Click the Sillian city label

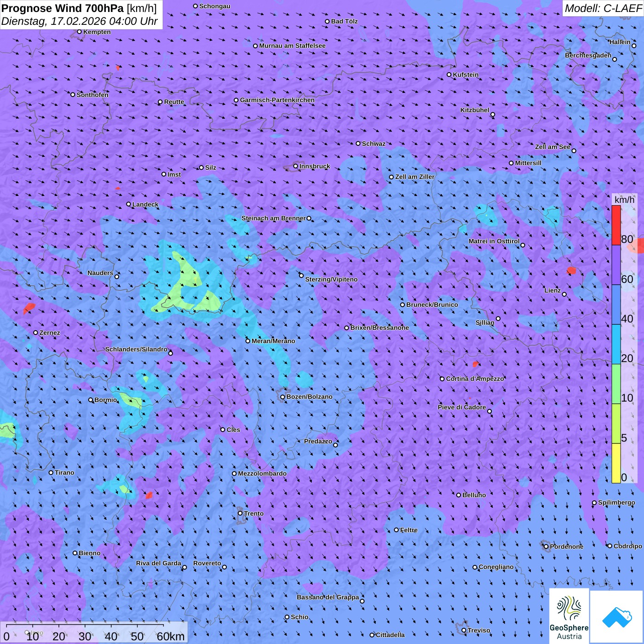click(484, 322)
